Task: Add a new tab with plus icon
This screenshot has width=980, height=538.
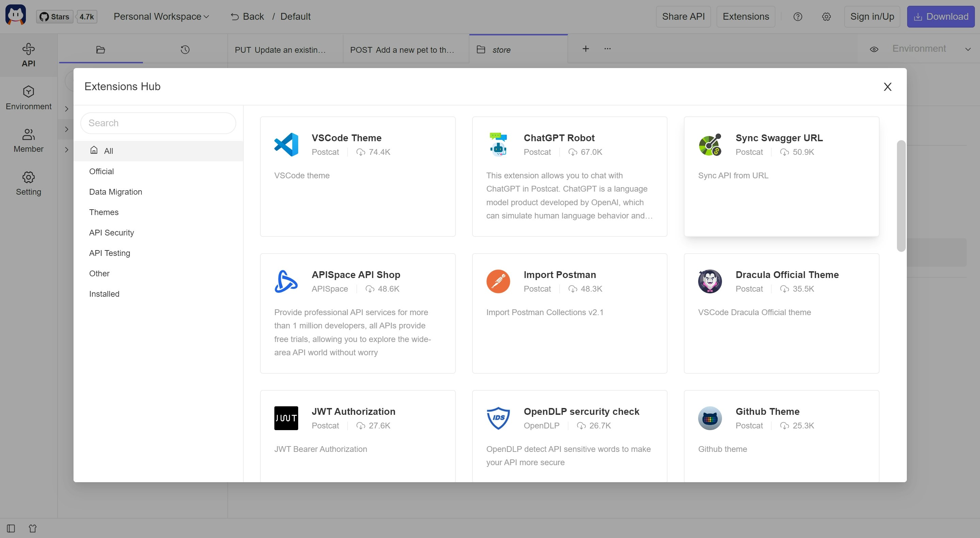Action: pyautogui.click(x=586, y=49)
